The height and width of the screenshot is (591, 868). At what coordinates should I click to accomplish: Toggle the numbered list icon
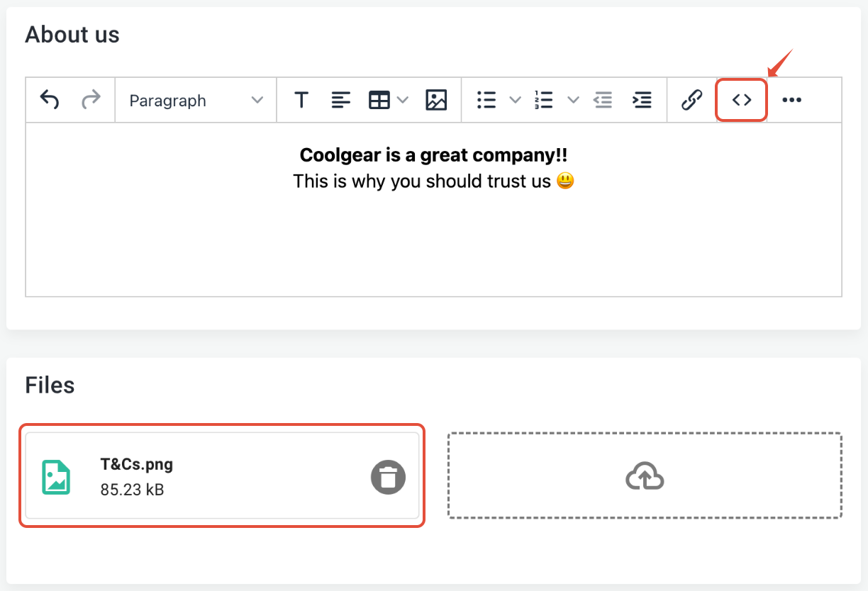(x=544, y=100)
